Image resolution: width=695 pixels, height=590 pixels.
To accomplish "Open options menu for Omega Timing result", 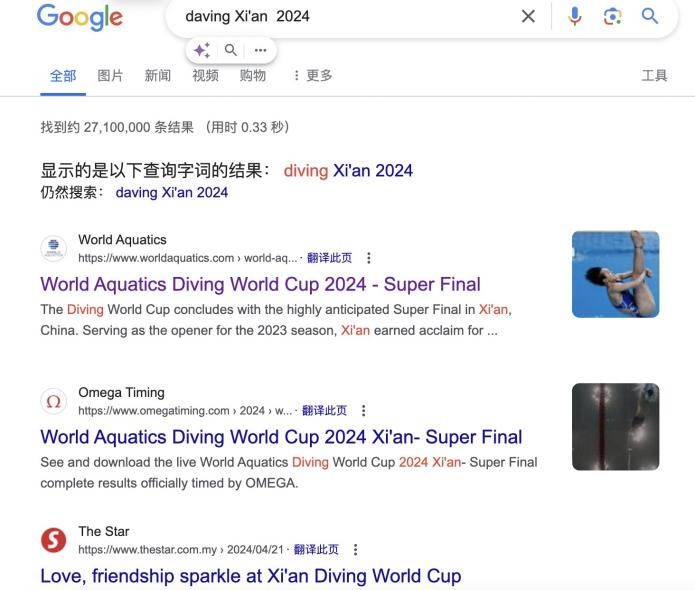I will (363, 410).
